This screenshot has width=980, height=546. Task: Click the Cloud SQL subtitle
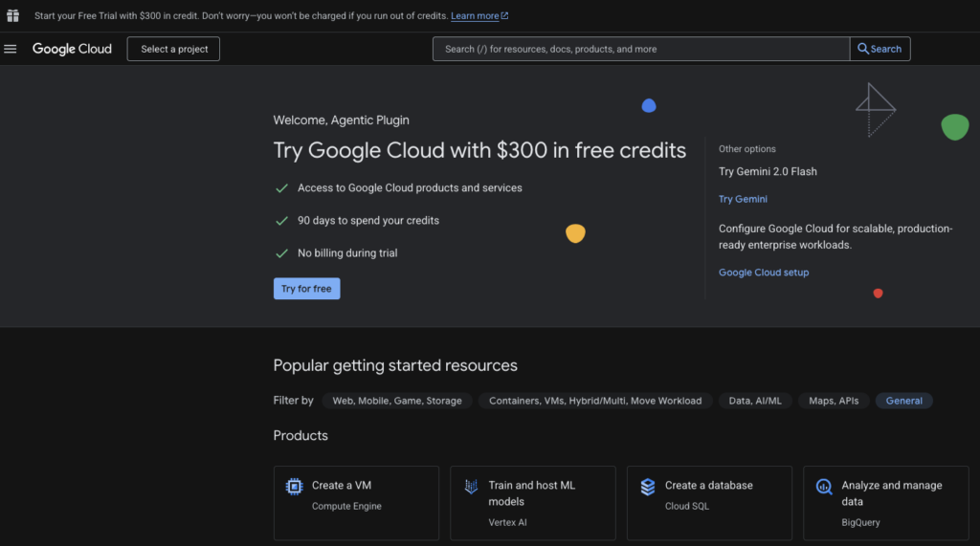click(x=687, y=506)
